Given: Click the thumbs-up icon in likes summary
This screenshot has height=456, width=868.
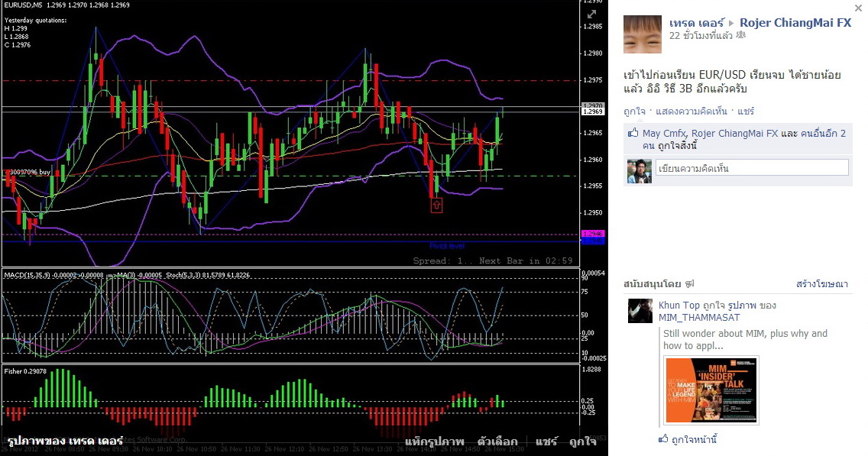Looking at the screenshot, I should point(633,133).
